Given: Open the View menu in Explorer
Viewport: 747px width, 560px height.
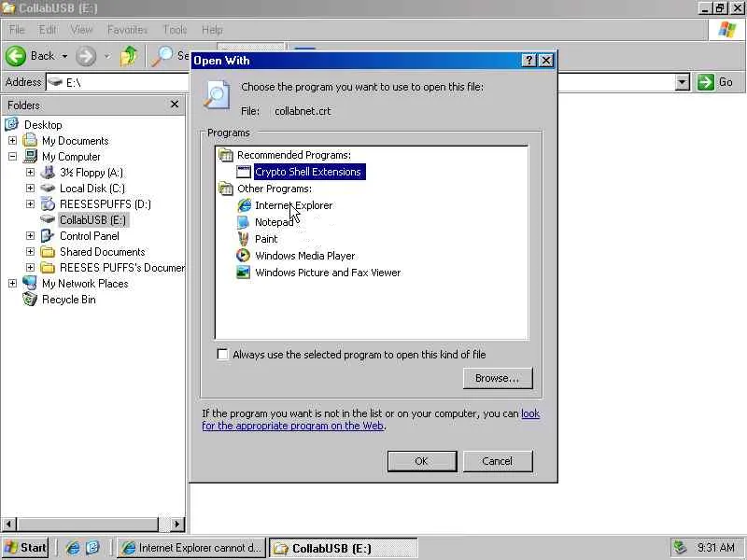Looking at the screenshot, I should tap(81, 30).
